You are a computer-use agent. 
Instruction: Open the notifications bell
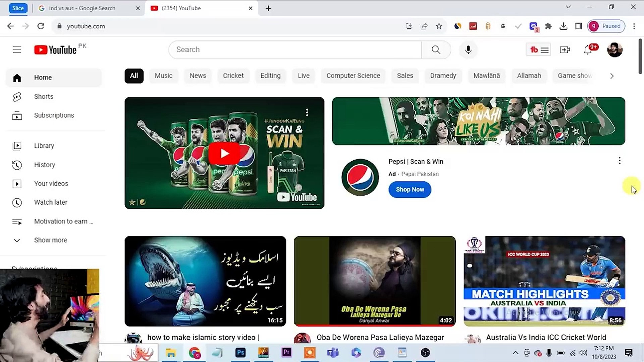click(588, 50)
